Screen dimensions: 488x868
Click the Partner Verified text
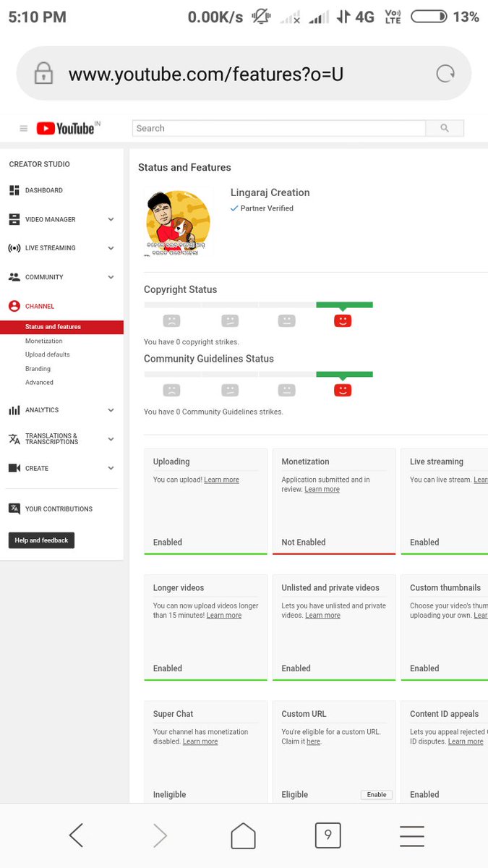[x=267, y=208]
